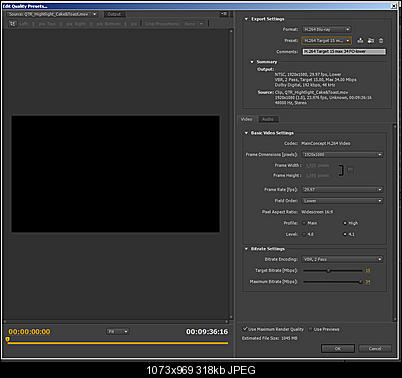Click the Comments text field
Viewport: 402px width, 378px height.
point(344,52)
